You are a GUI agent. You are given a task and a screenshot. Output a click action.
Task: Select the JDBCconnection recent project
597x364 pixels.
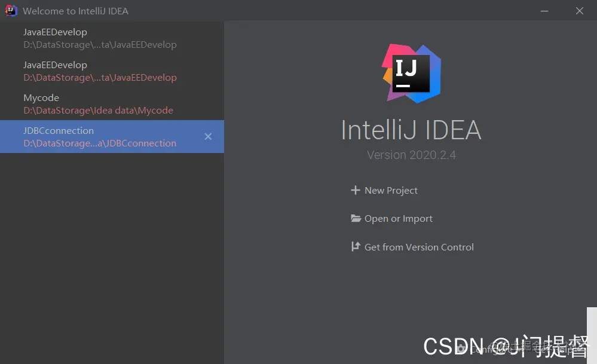tap(112, 136)
